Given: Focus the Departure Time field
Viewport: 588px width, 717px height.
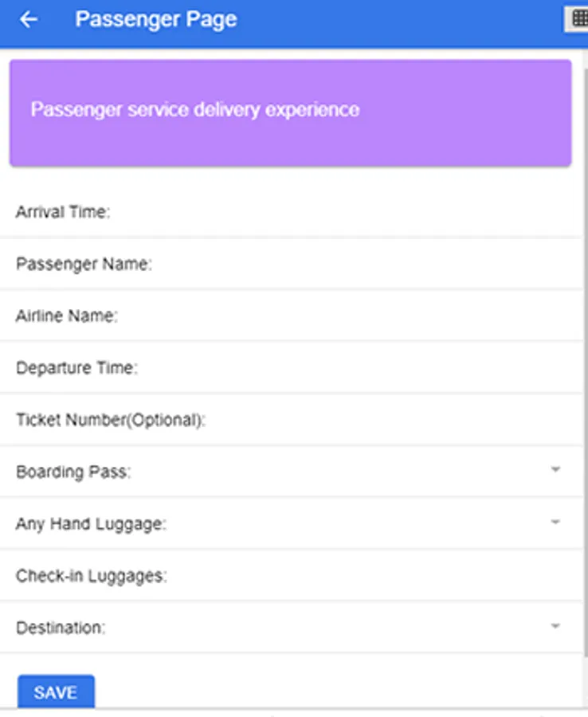Looking at the screenshot, I should click(x=292, y=367).
